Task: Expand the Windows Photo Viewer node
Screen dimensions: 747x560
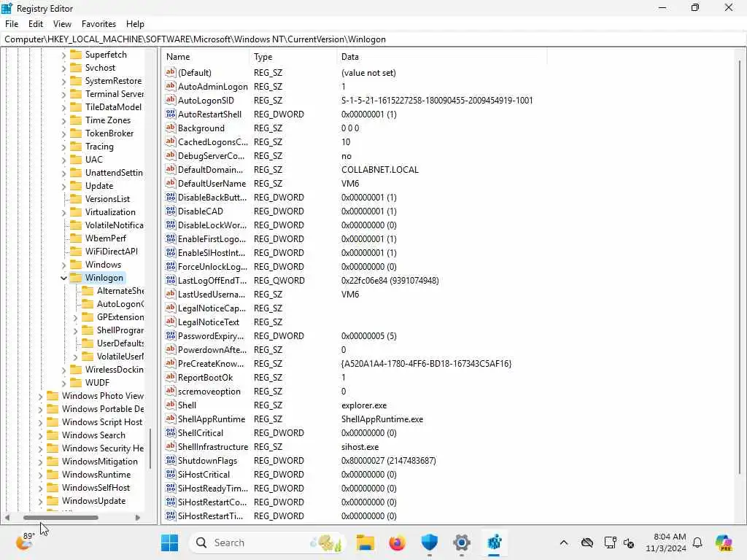Action: (x=41, y=396)
